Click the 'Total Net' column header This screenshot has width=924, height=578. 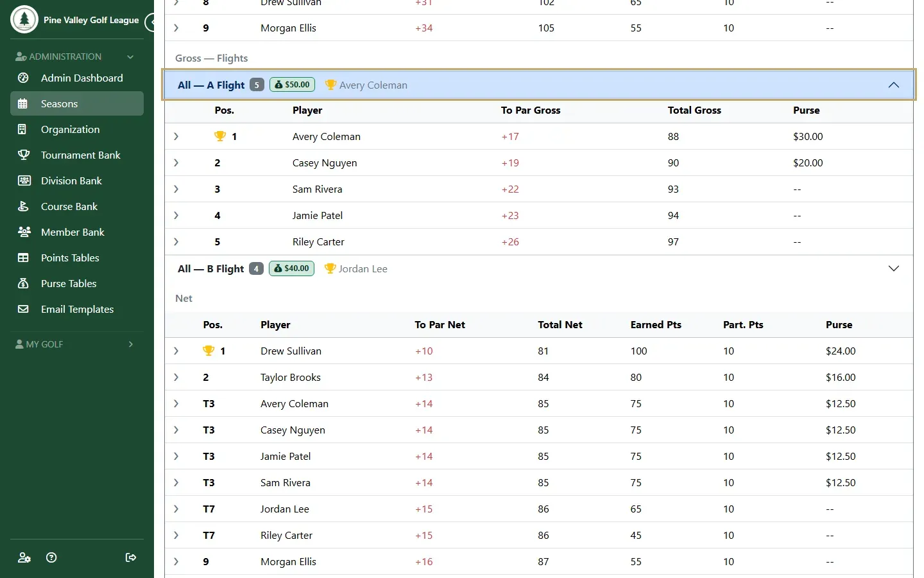point(560,325)
